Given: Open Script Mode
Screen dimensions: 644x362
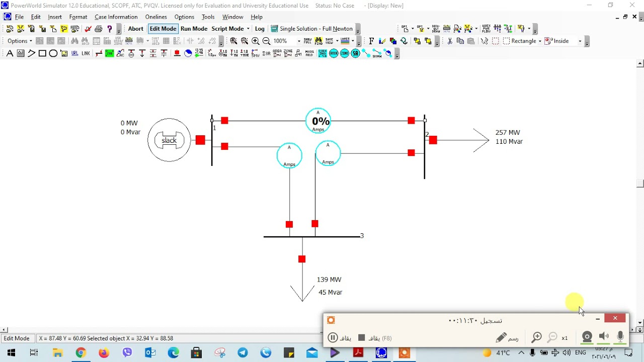Looking at the screenshot, I should pos(227,29).
